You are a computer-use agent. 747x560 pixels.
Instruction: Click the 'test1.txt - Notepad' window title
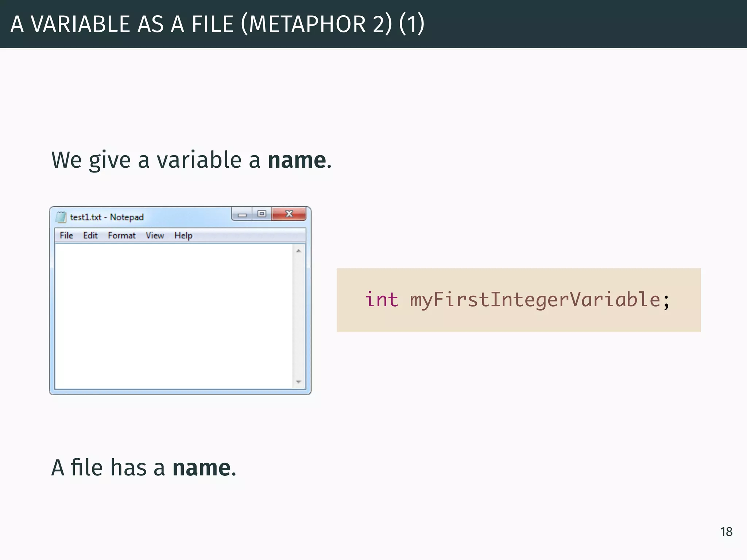[x=107, y=217]
